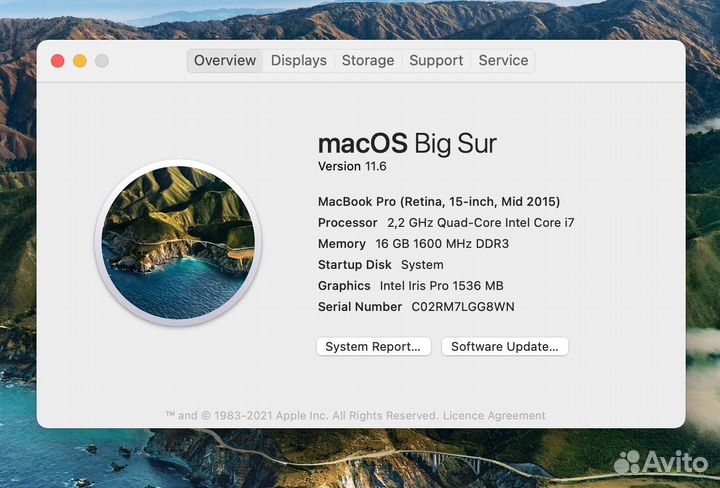720x488 pixels.
Task: Click the Startup Disk System value
Action: tap(422, 265)
